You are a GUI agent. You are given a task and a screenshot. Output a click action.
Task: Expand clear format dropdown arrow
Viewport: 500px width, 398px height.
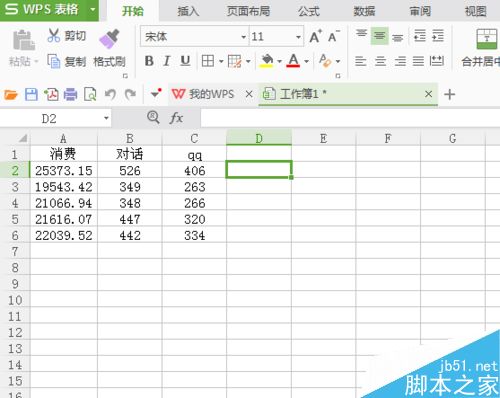coord(338,61)
